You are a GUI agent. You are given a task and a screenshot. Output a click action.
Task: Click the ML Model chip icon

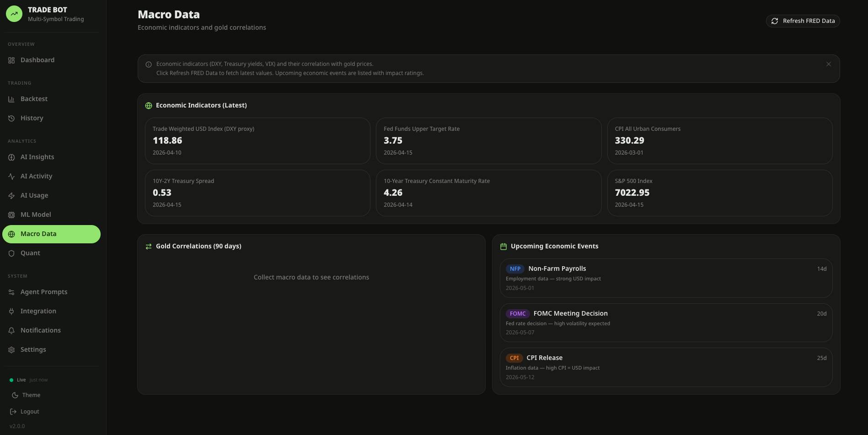(x=11, y=215)
